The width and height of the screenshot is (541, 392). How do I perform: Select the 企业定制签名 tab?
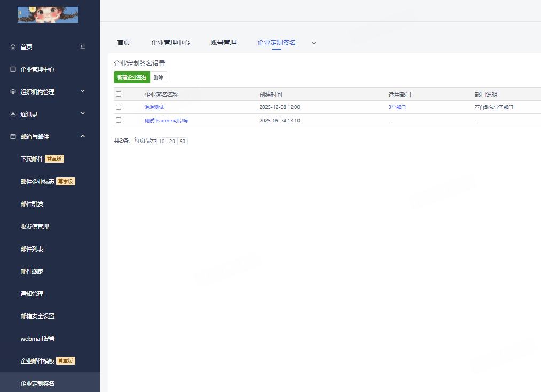pyautogui.click(x=277, y=42)
